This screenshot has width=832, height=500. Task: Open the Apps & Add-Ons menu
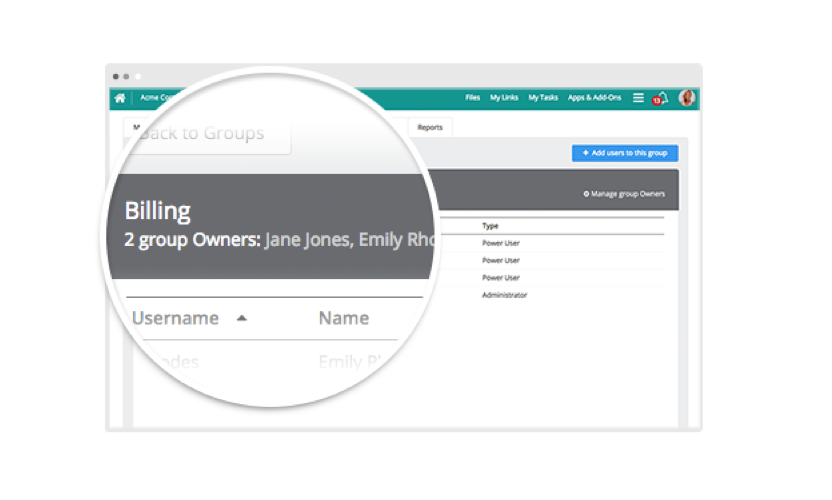click(594, 98)
